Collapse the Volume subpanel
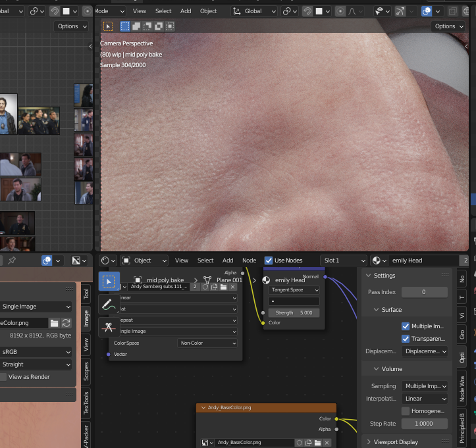Screen dimensions: 476x448 pos(377,369)
